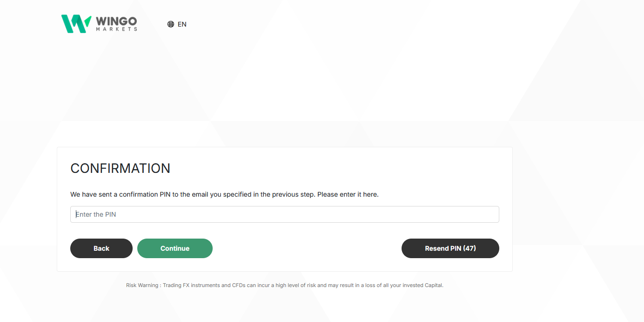Click the WINGO wordmark in the header
Image resolution: width=644 pixels, height=322 pixels.
tap(116, 21)
